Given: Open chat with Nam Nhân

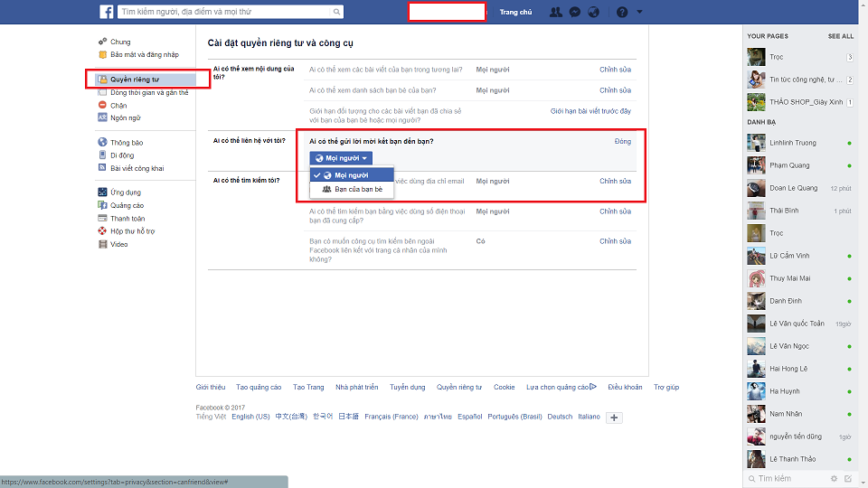Looking at the screenshot, I should pos(800,414).
